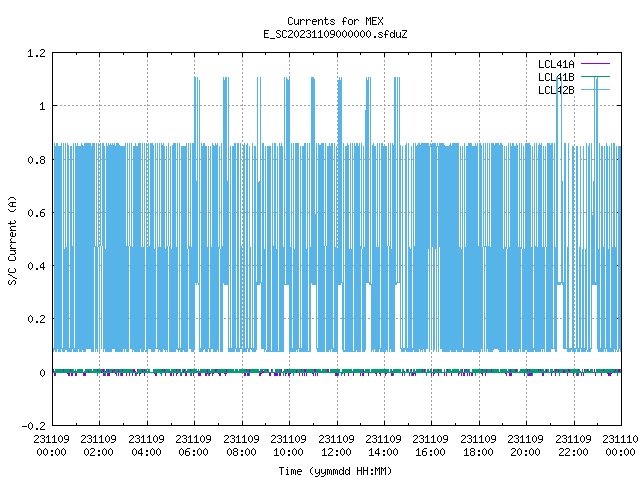Click the x-axis tick 231109 22:00

pyautogui.click(x=573, y=446)
